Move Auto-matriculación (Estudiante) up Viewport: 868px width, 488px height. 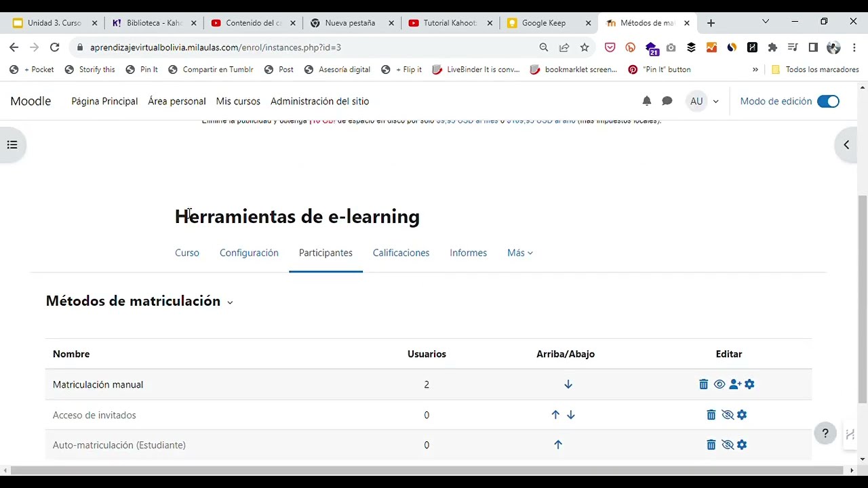[558, 445]
